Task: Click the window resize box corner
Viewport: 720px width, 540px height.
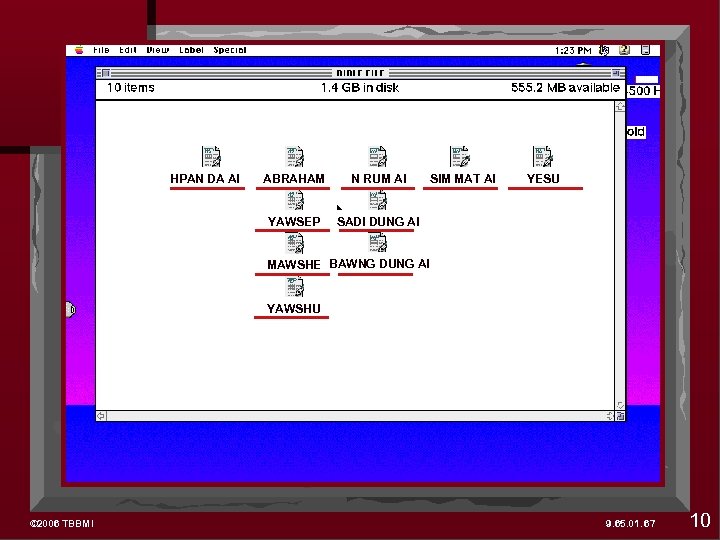Action: coord(620,416)
